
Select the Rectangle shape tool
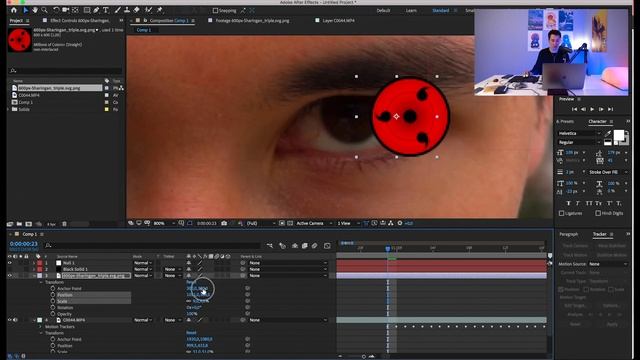[x=87, y=10]
